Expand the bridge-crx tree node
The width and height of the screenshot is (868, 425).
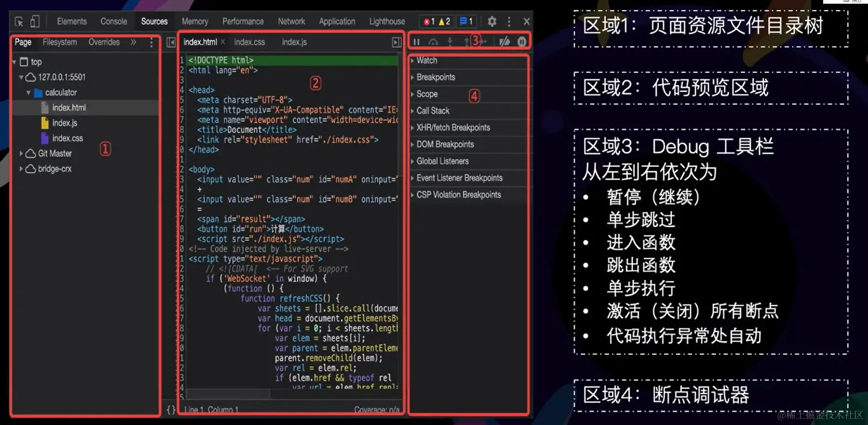(x=21, y=168)
